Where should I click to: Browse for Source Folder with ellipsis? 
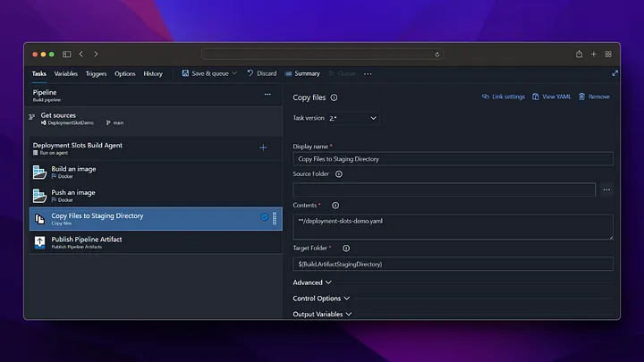[x=606, y=189]
